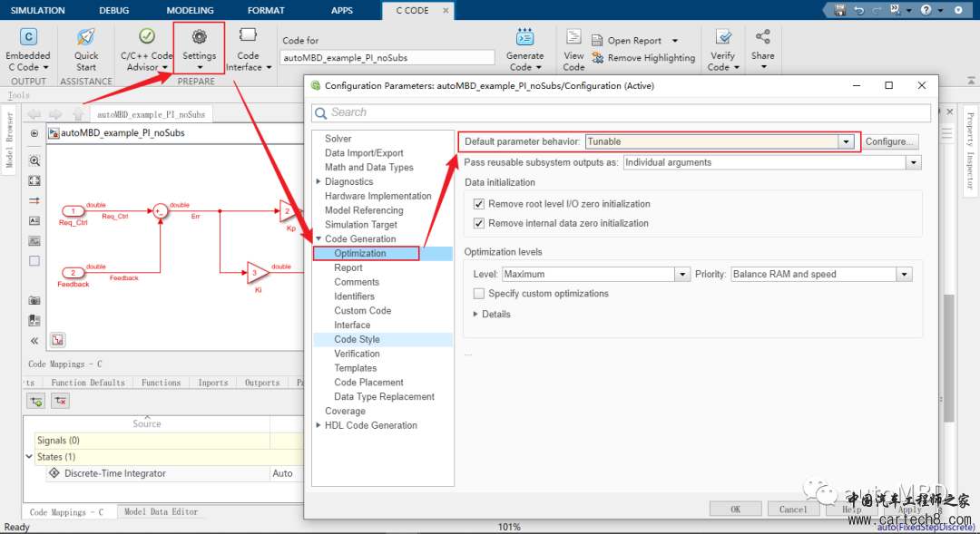Switch to the FORMAT tab
The image size is (980, 534).
click(x=266, y=11)
